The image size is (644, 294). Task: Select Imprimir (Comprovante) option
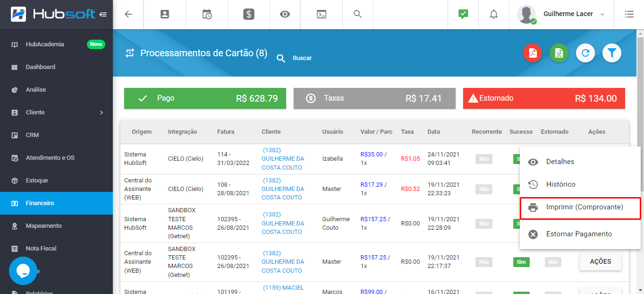pyautogui.click(x=580, y=208)
